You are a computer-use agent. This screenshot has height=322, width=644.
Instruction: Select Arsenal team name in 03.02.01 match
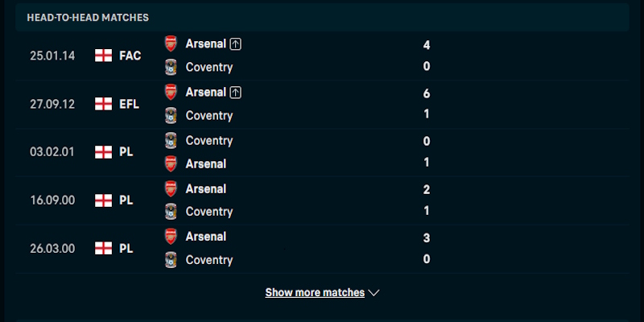point(206,164)
